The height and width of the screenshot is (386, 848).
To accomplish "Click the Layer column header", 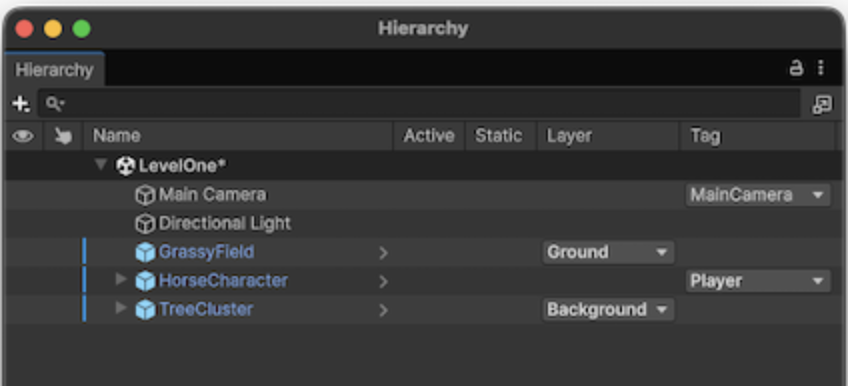I will (569, 136).
